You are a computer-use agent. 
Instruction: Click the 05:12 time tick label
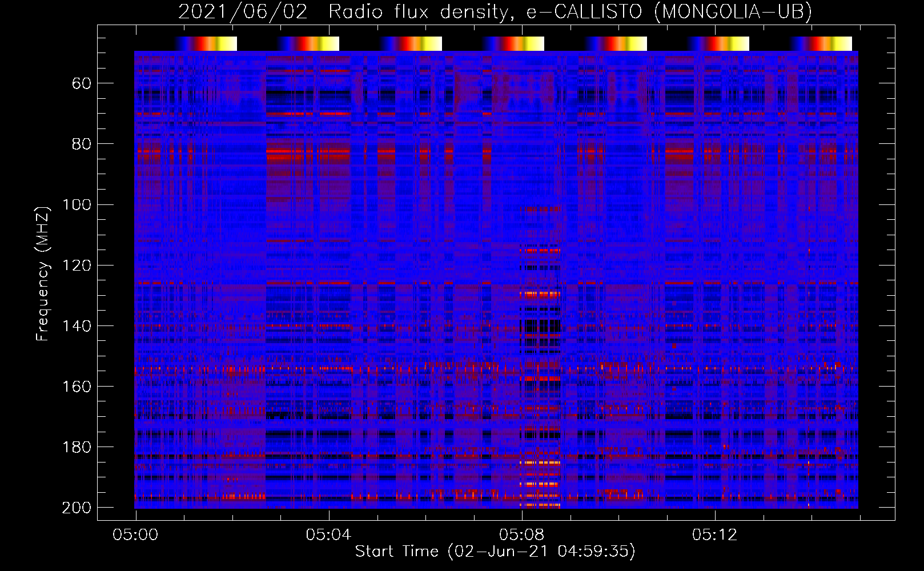coord(714,535)
